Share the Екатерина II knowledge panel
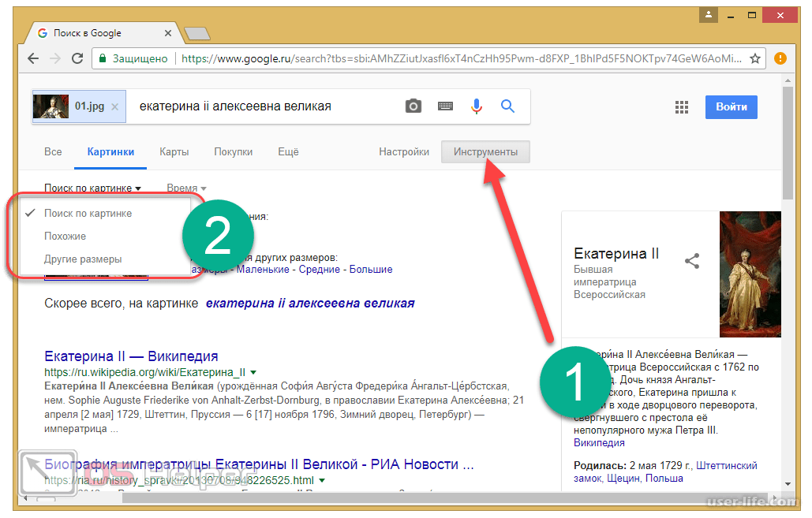Screen dimensions: 812x518 pyautogui.click(x=692, y=261)
